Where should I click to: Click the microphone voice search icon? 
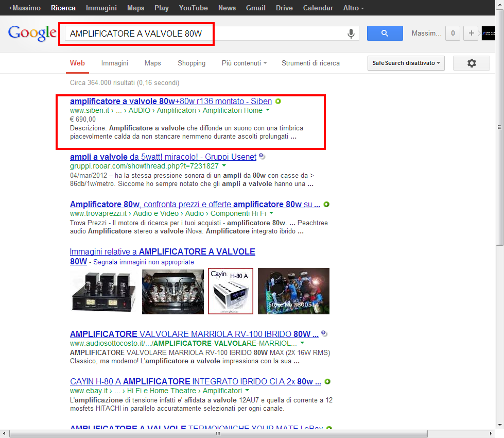[351, 33]
